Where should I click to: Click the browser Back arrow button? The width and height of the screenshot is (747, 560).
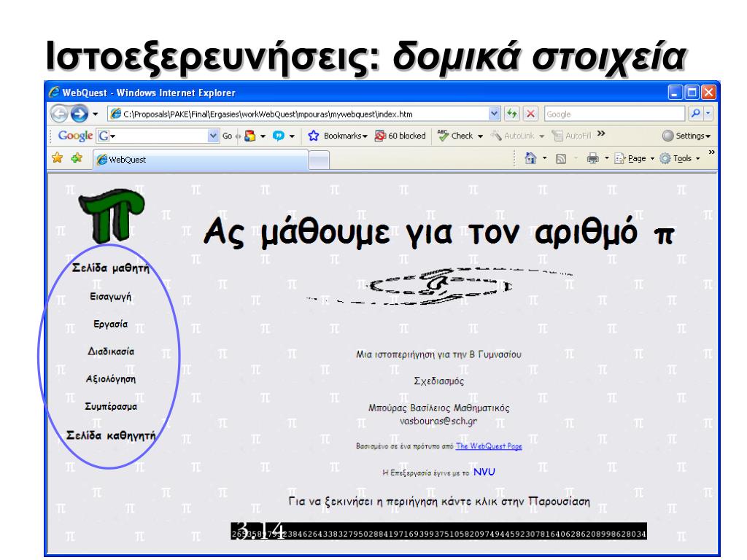click(59, 114)
